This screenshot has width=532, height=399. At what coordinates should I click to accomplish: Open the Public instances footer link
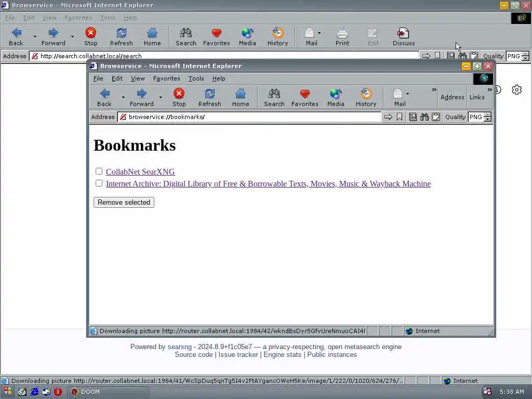(332, 354)
